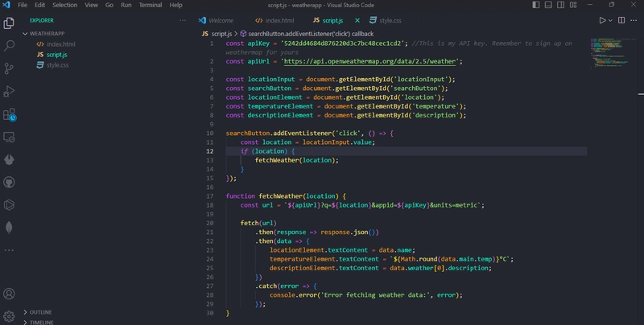Follow the openweathermap API URL link
Image resolution: width=644 pixels, height=325 pixels.
(x=369, y=62)
